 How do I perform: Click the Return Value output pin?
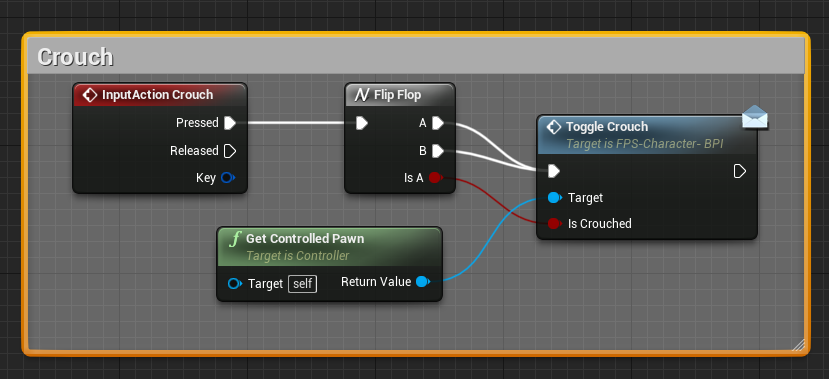[422, 282]
